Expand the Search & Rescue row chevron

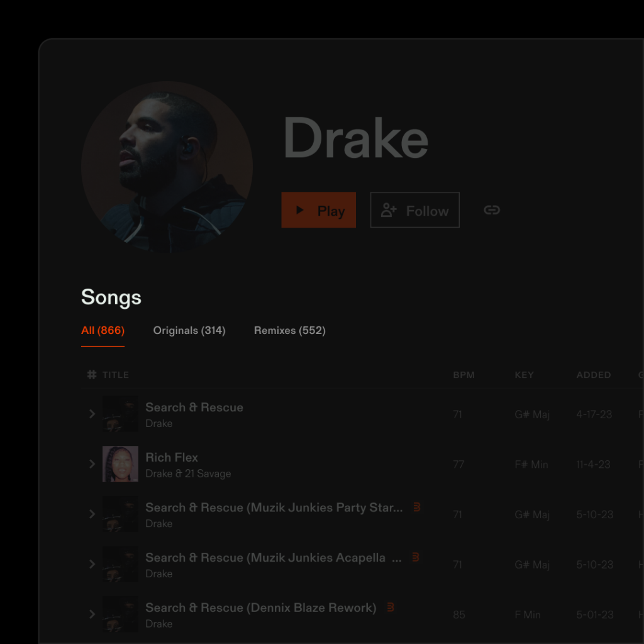point(92,414)
